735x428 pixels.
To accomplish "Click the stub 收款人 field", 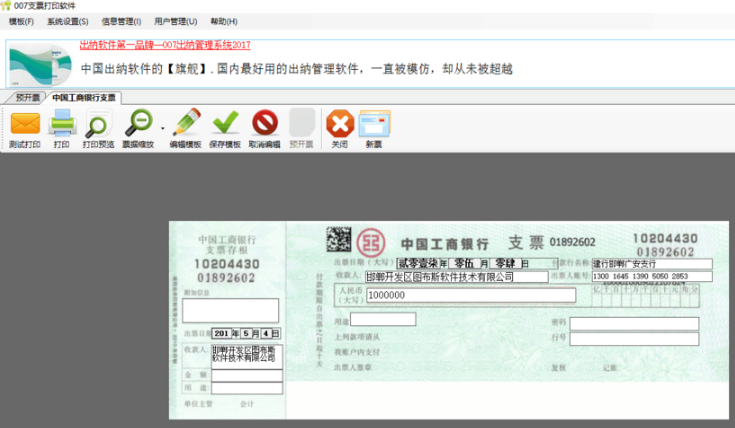I will (247, 357).
